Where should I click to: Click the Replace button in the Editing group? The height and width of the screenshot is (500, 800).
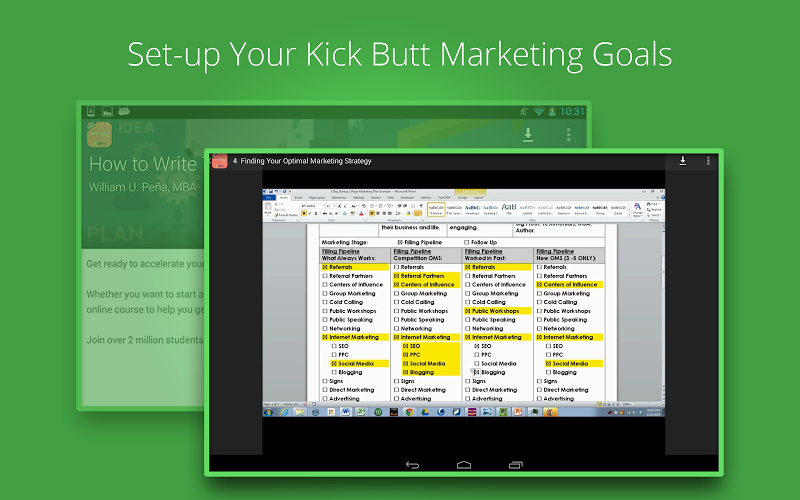point(654,209)
